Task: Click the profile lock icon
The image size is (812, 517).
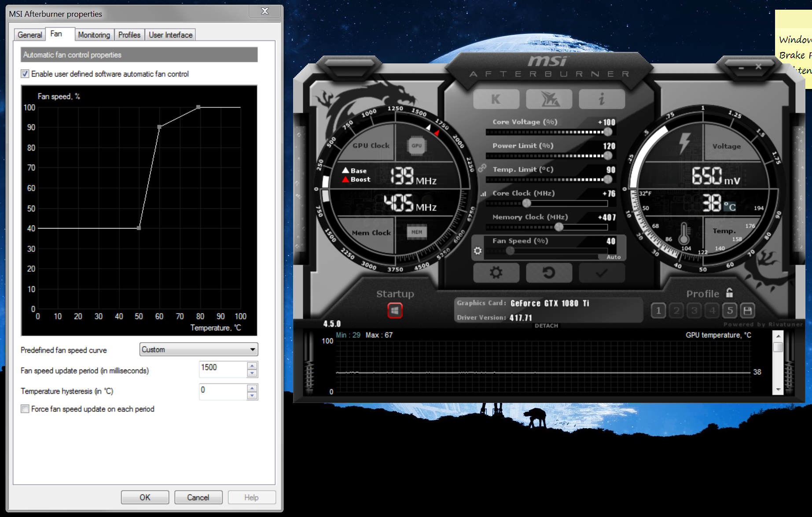Action: (730, 293)
